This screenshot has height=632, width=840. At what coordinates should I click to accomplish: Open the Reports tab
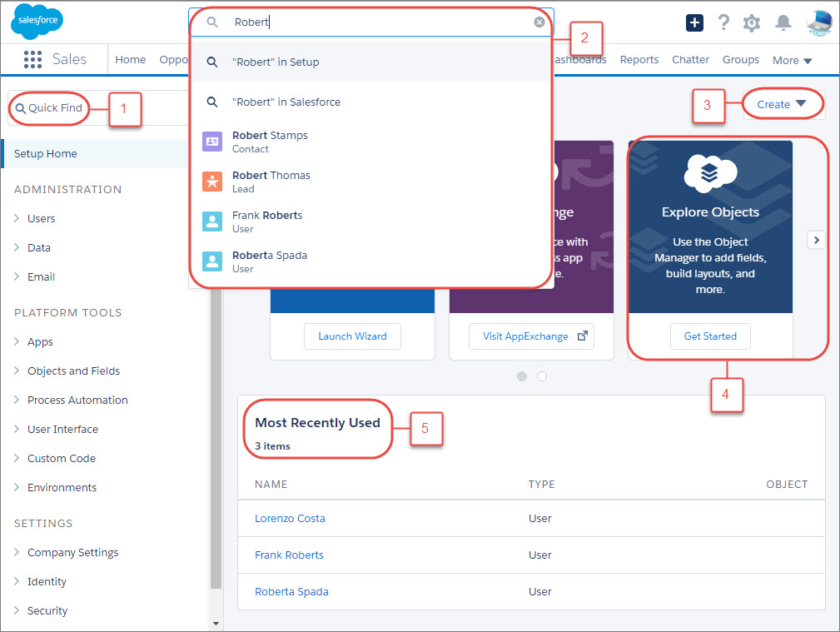(x=639, y=59)
